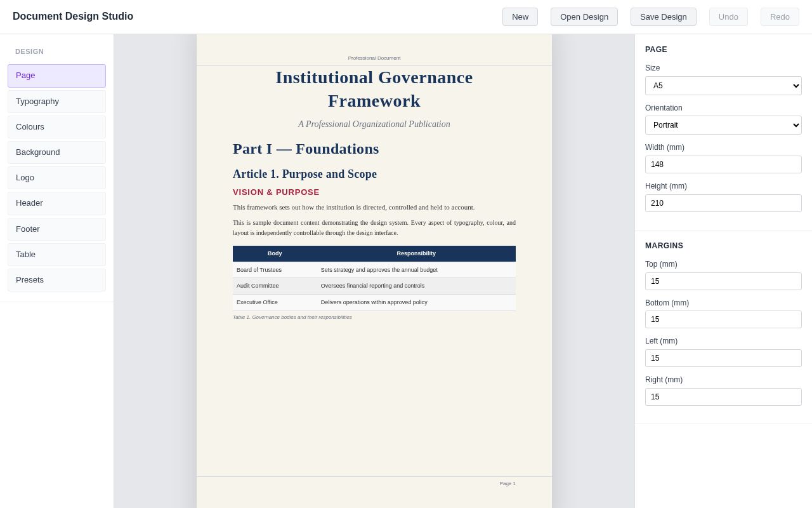The height and width of the screenshot is (508, 812).
Task: Go to the Logo settings
Action: point(56,178)
